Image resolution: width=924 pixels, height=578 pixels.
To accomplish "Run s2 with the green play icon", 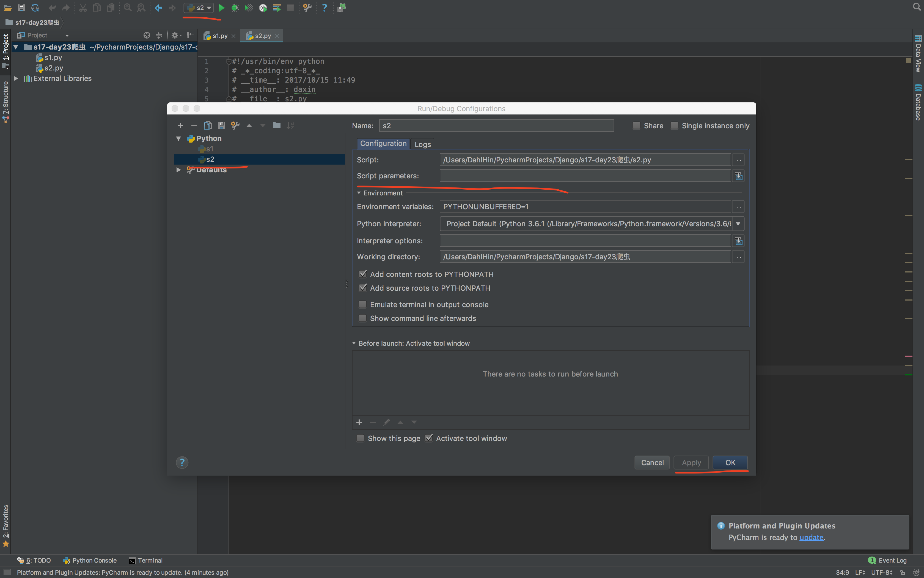I will [221, 8].
